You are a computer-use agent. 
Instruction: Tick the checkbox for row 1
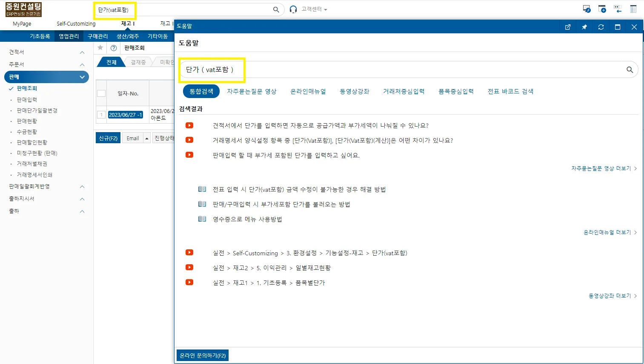[x=101, y=115]
